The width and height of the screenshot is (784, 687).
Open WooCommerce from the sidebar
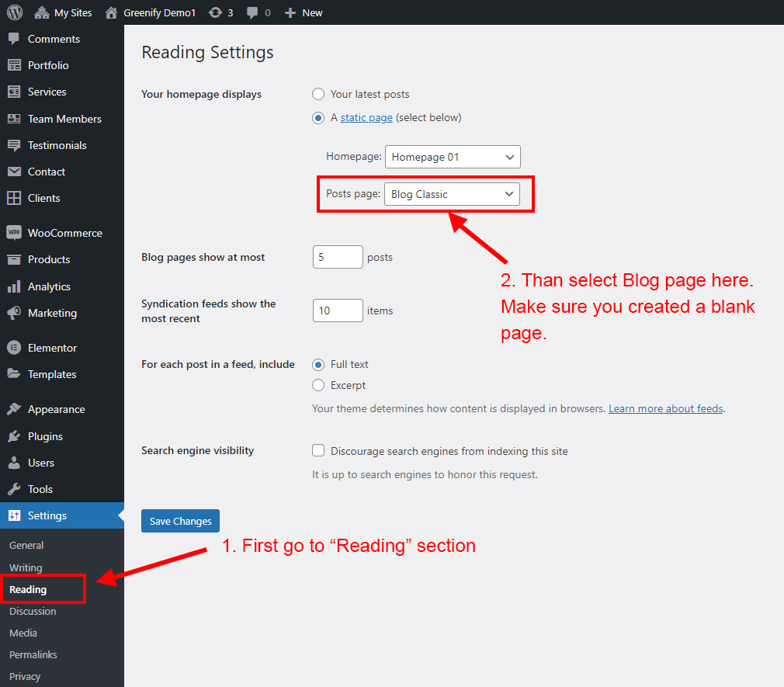tap(64, 233)
